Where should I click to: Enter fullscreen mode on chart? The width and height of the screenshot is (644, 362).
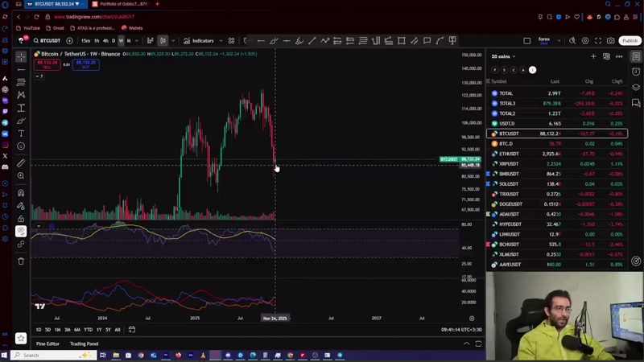point(598,41)
